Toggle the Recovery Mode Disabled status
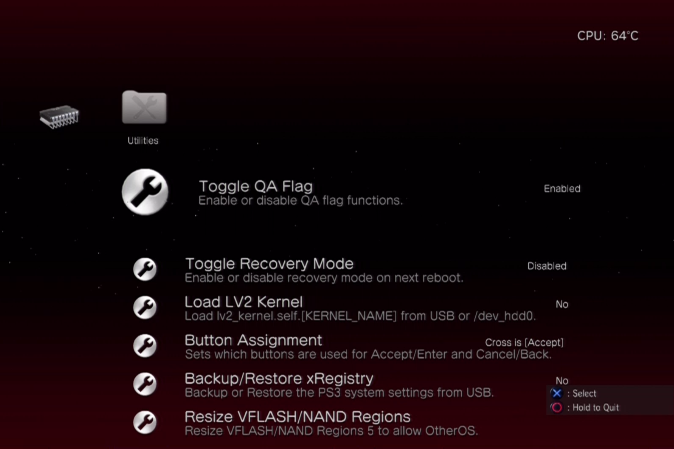Screen dimensions: 674x449 [547, 266]
